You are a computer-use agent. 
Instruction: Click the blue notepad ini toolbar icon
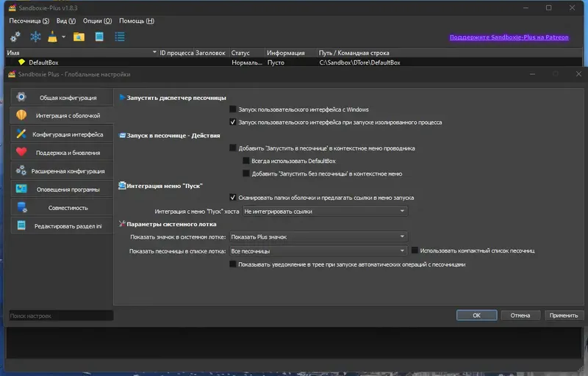click(x=99, y=37)
